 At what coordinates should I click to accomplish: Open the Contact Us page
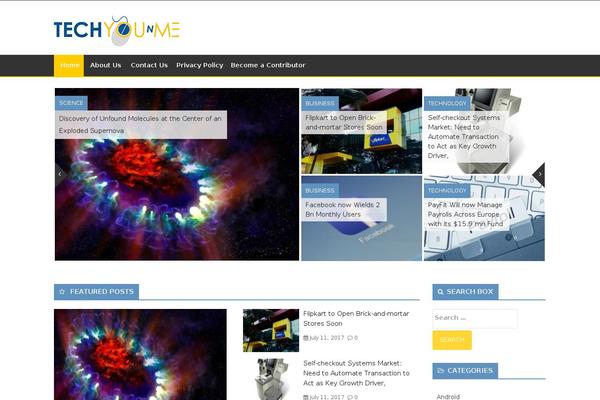(x=149, y=65)
